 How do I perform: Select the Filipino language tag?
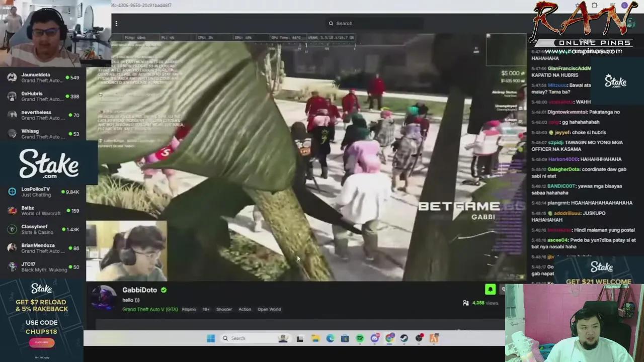point(189,309)
